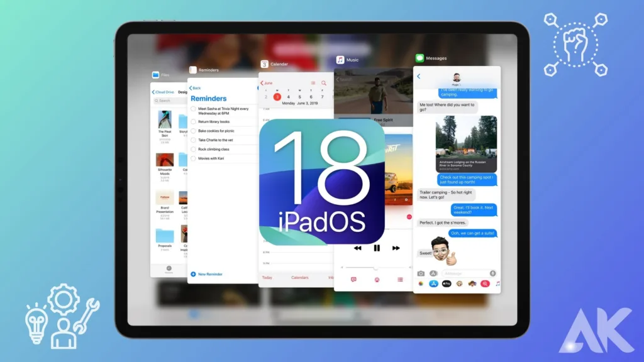
Task: Open the Calendar app icon in switcher
Action: pos(265,64)
